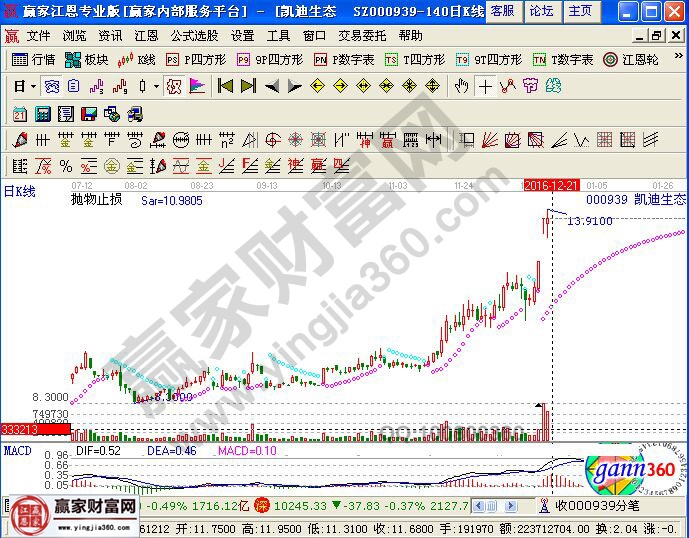Select the crosshair cursor tool
Viewport: 689px width, 538px height.
(485, 86)
